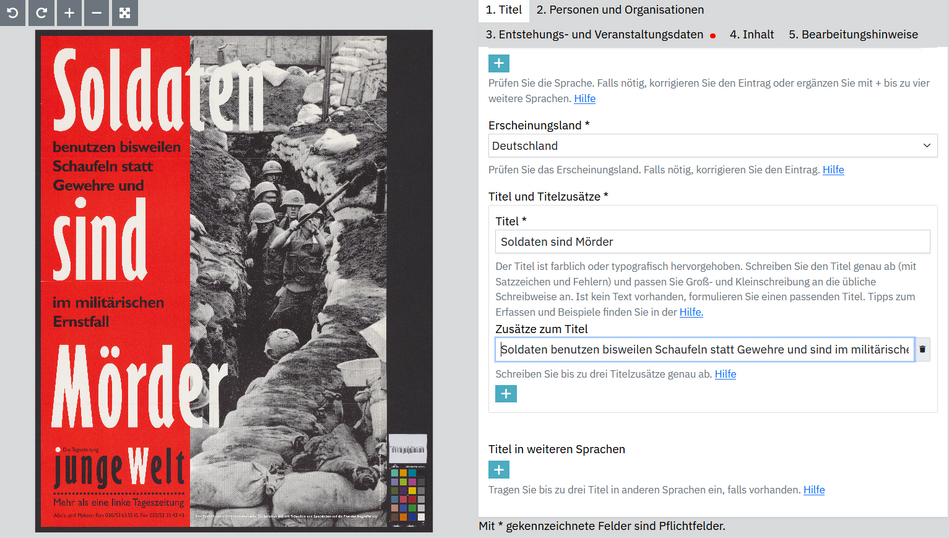This screenshot has width=949, height=538.
Task: Zoom in on the poster image
Action: click(x=69, y=13)
